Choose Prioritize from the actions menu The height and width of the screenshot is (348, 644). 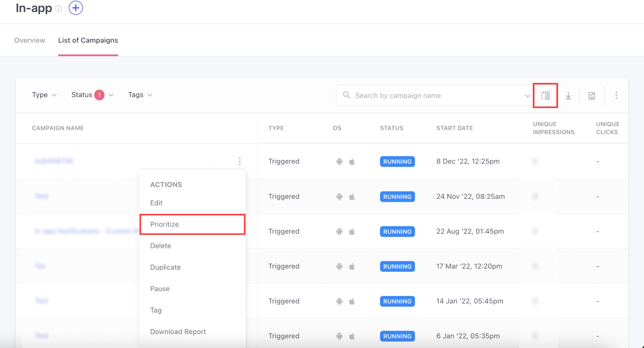[x=165, y=224]
